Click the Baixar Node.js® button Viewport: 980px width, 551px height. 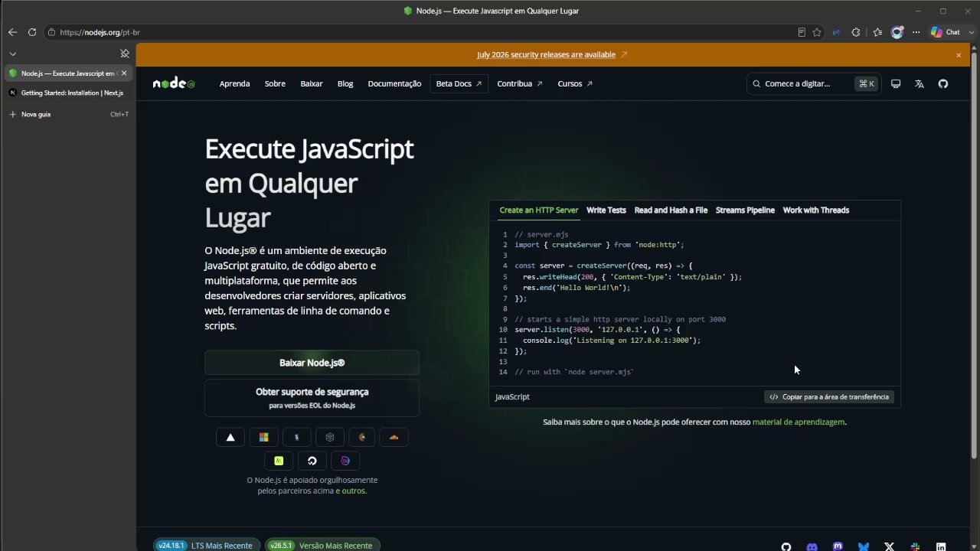click(312, 363)
